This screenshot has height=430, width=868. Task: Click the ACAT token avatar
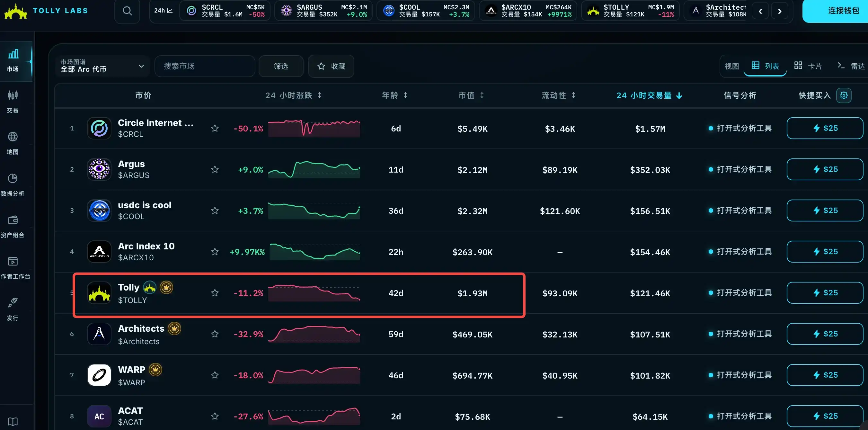[99, 416]
